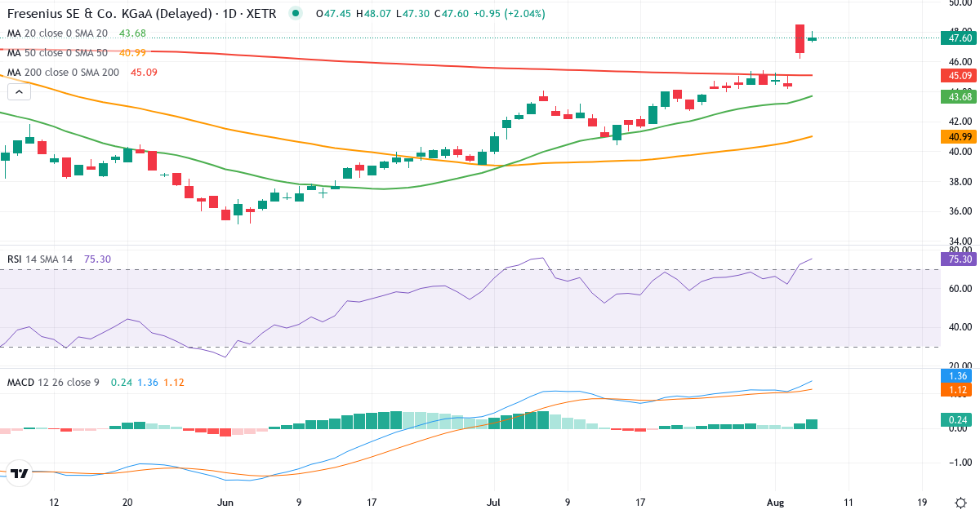The image size is (980, 514).
Task: Open chart settings gear icon
Action: (960, 503)
